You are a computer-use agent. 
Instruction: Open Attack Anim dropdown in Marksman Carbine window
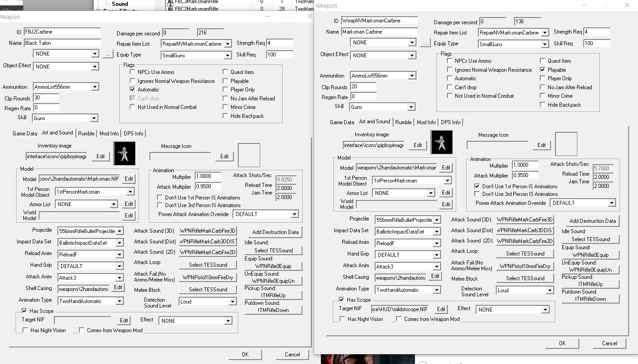pos(437,266)
